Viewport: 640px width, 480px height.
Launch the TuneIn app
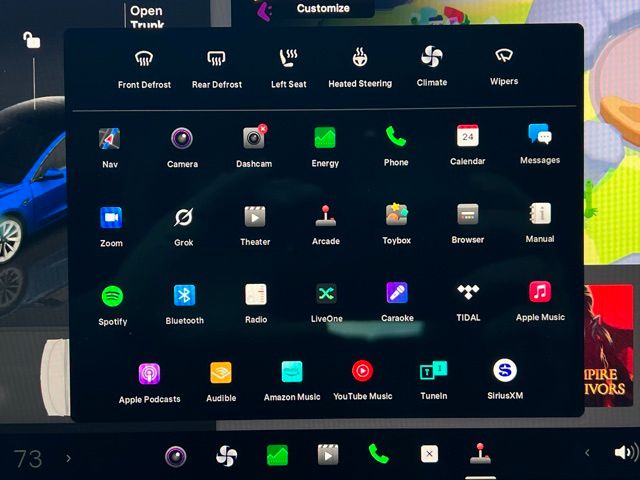click(433, 371)
